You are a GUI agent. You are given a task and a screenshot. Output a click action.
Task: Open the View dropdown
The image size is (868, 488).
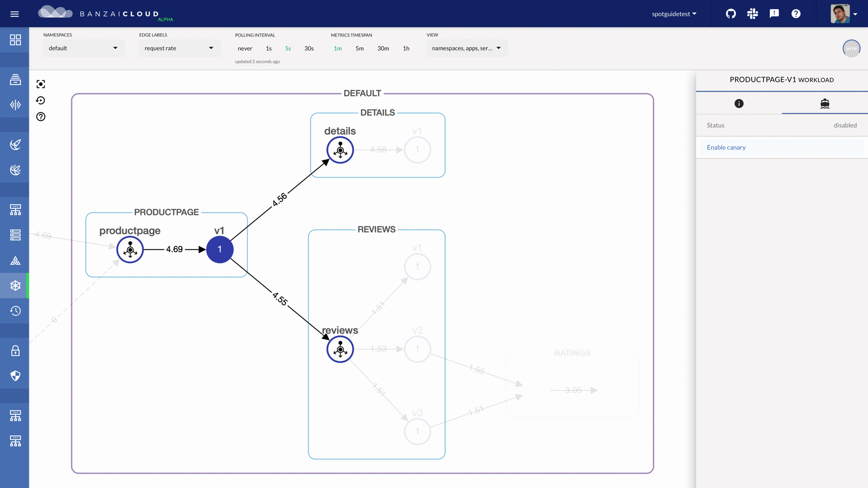click(x=467, y=48)
